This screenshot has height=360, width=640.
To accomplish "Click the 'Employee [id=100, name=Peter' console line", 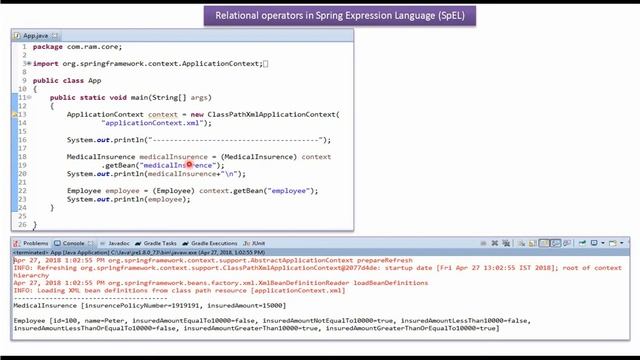I will pos(272,321).
